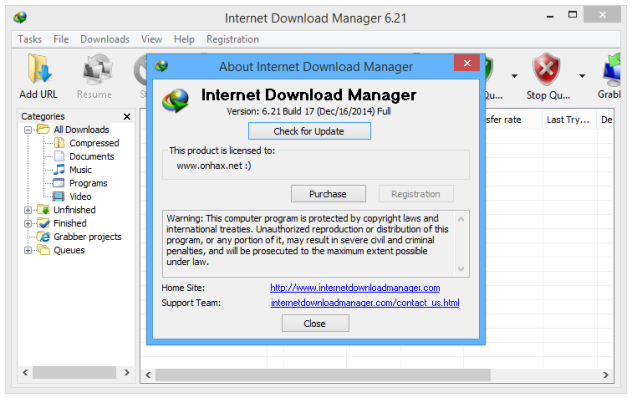Open the View menu

152,39
